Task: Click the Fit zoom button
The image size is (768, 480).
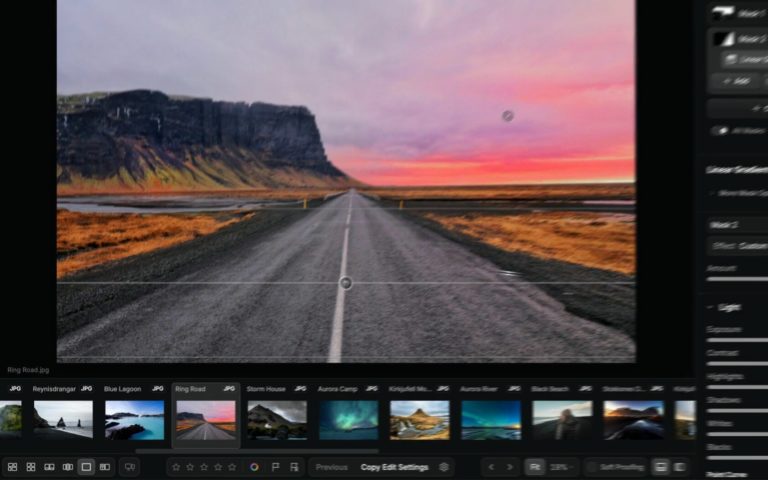Action: point(535,467)
